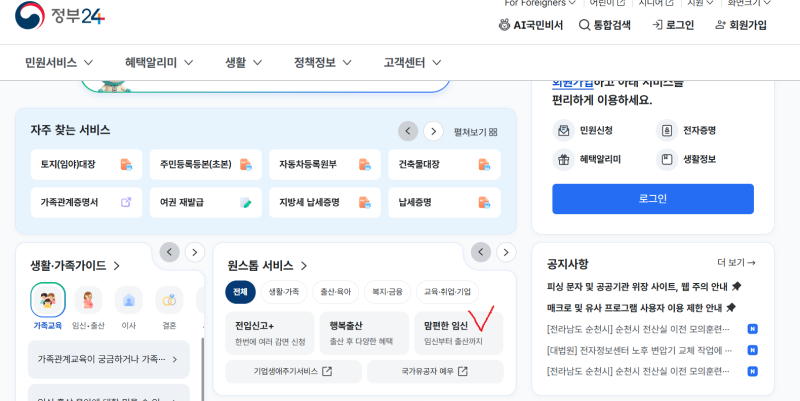
Task: Open 기업생애주기서비스 external link
Action: click(x=293, y=371)
